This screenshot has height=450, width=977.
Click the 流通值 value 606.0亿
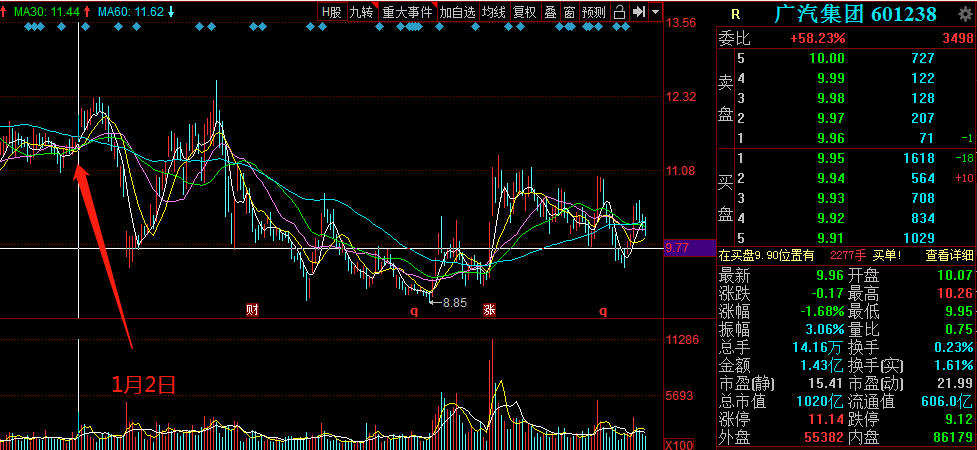click(x=946, y=402)
